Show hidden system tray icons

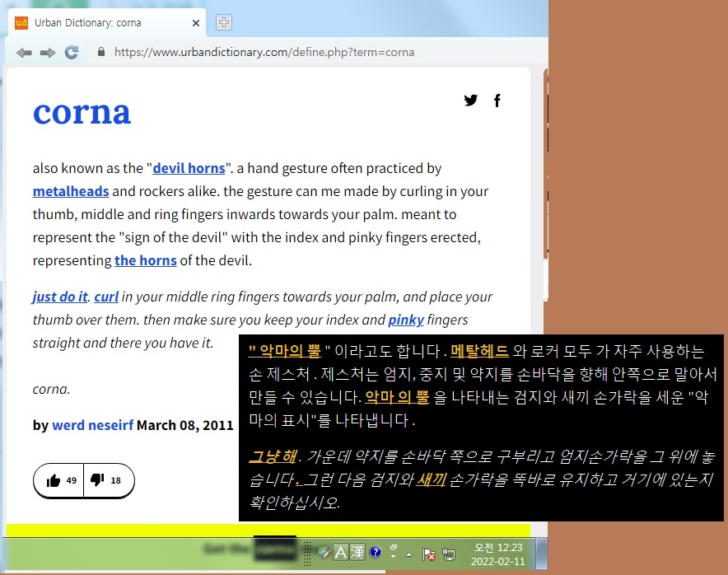tap(408, 554)
